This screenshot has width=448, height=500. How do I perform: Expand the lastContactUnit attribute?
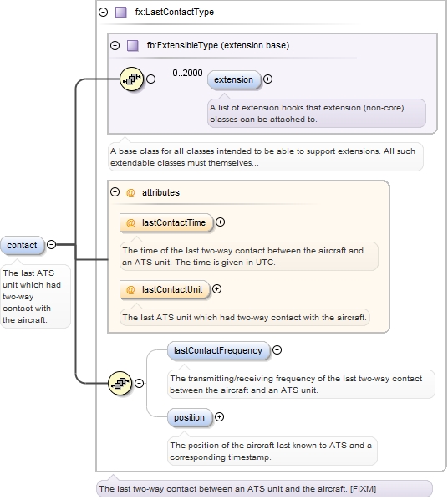216,289
